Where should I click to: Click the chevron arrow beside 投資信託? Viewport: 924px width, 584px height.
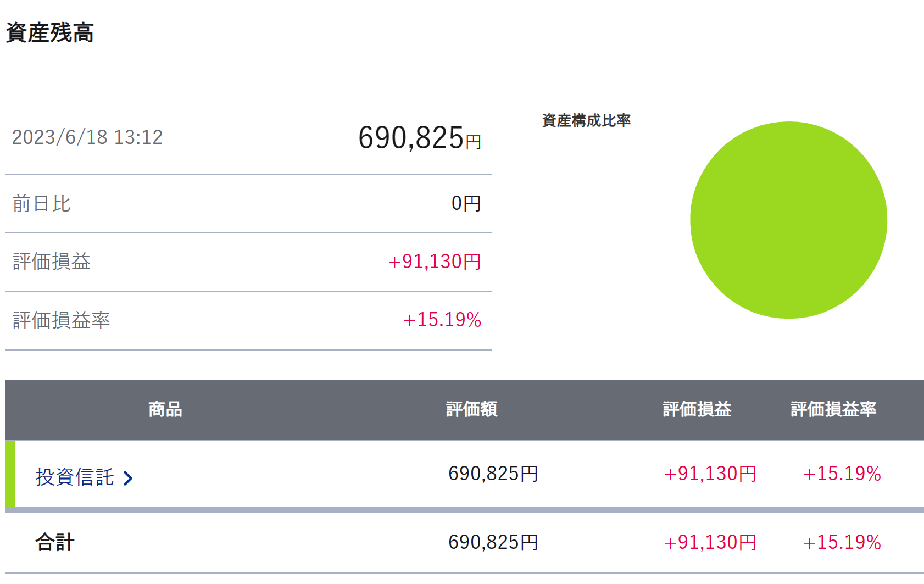point(128,478)
